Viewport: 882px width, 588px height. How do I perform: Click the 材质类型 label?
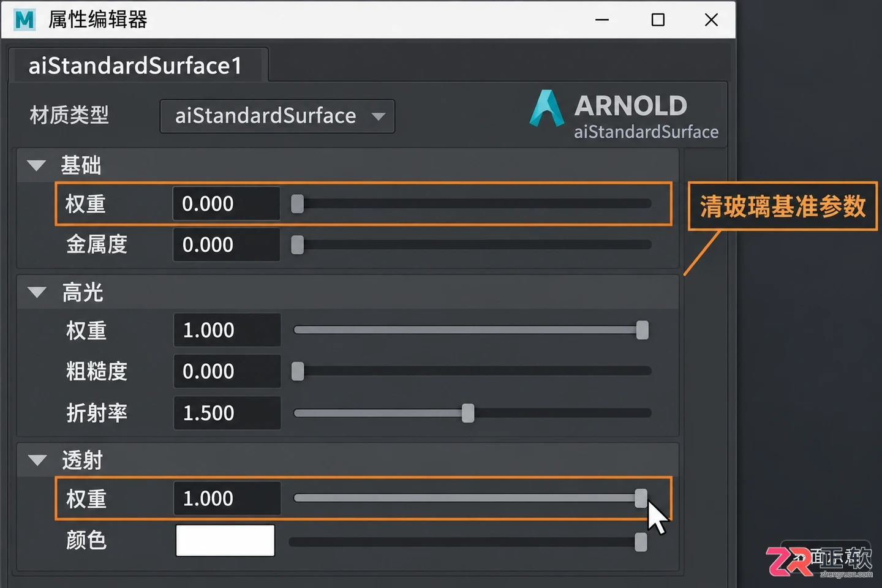tap(69, 115)
